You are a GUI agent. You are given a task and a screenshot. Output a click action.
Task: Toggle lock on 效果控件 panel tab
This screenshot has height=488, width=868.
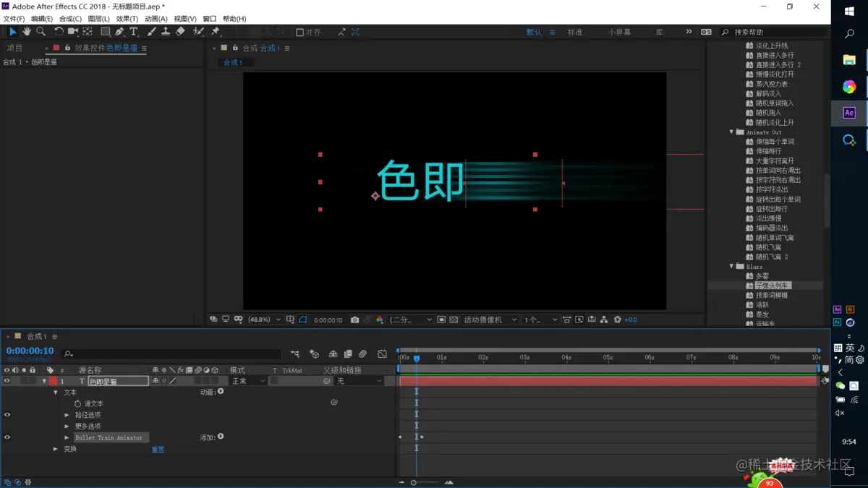click(x=67, y=48)
